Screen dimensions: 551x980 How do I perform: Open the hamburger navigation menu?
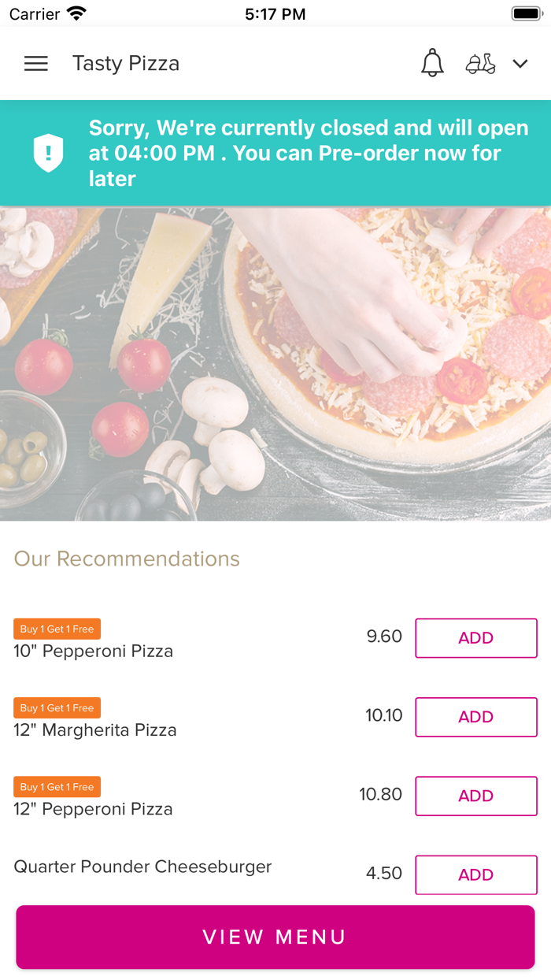click(x=35, y=64)
